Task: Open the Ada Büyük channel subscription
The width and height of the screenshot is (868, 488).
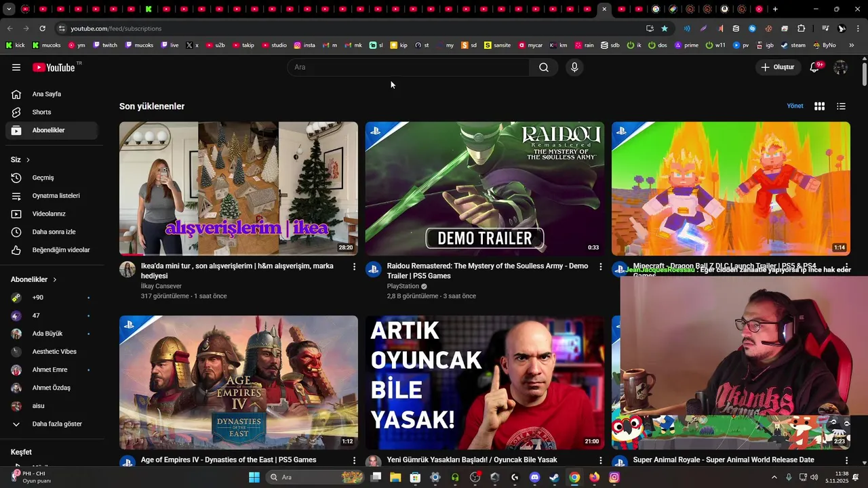Action: [52, 333]
